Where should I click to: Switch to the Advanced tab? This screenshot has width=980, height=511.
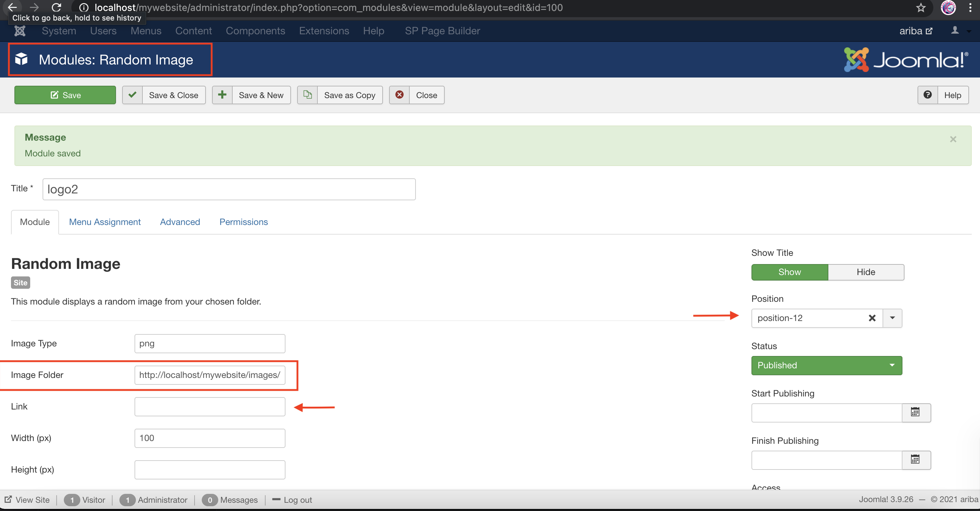pos(180,222)
